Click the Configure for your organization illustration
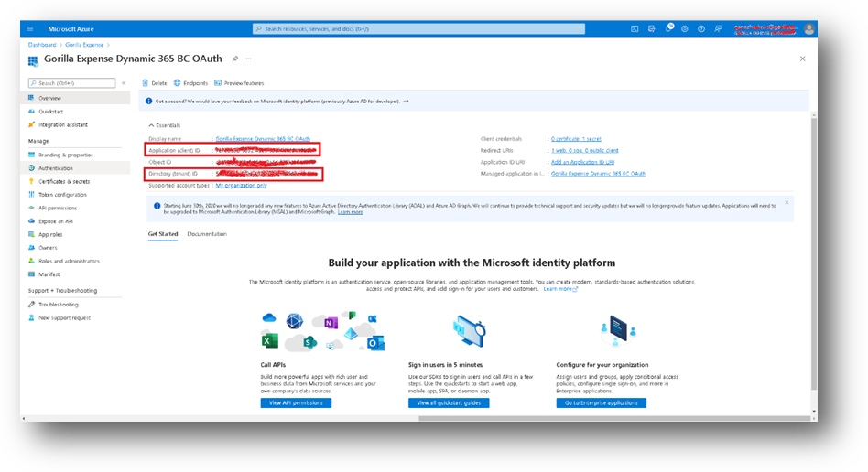The image size is (868, 472). 618,330
